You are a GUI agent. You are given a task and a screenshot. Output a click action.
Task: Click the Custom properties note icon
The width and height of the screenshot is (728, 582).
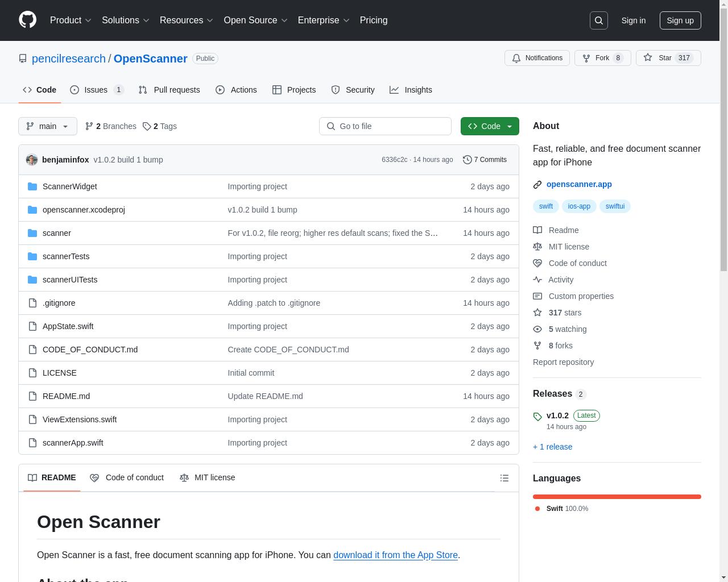click(x=537, y=296)
